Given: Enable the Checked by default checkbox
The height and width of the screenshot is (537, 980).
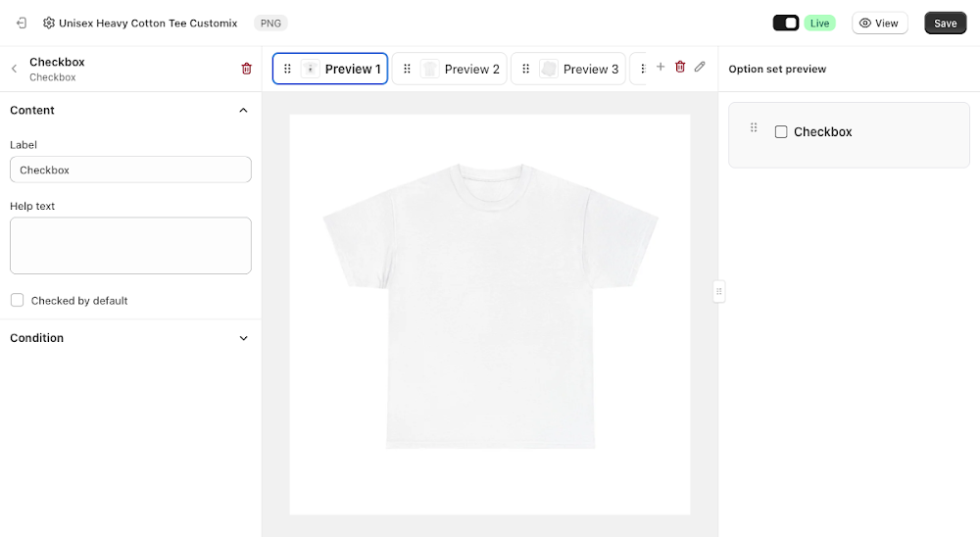Looking at the screenshot, I should point(17,300).
